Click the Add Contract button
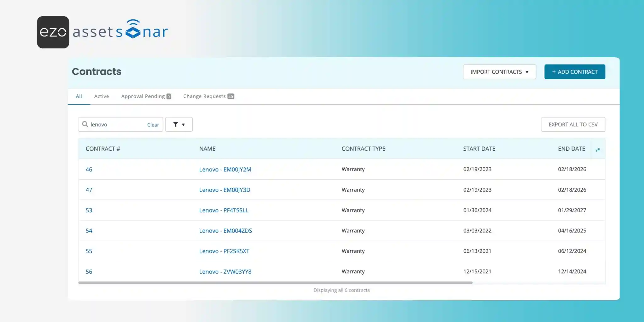This screenshot has height=322, width=644. coord(575,72)
